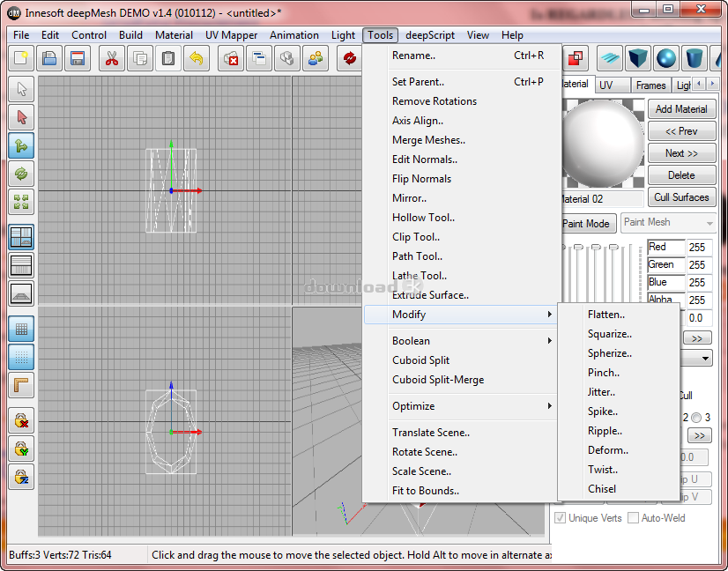
Task: Click the Delete material button
Action: pyautogui.click(x=681, y=175)
